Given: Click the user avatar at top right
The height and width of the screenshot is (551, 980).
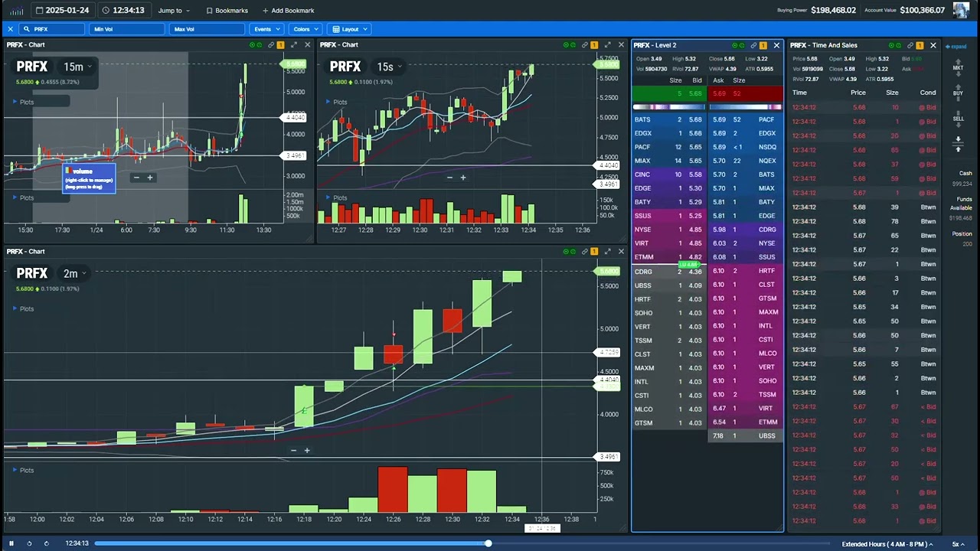Looking at the screenshot, I should tap(961, 10).
